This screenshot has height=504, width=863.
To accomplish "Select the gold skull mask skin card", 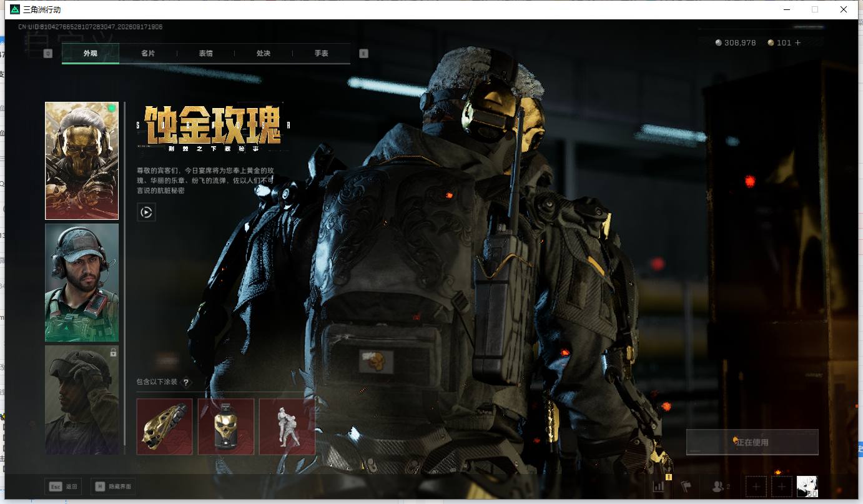I will pyautogui.click(x=82, y=161).
